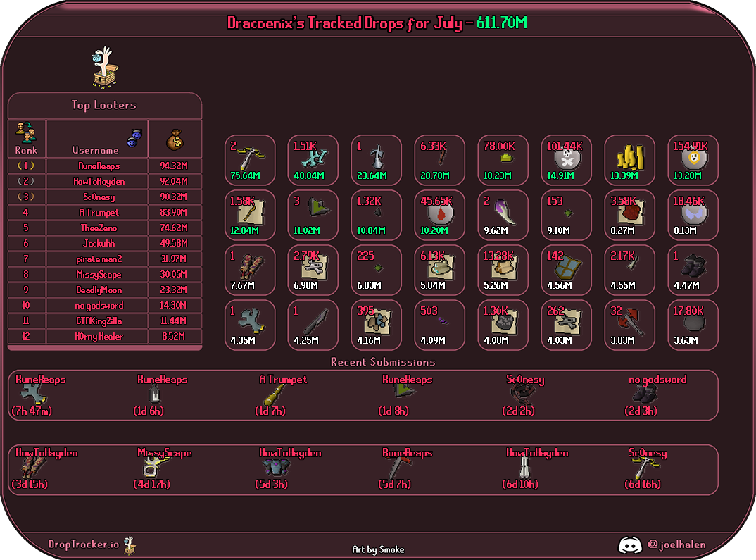Select the dark blade item worth 4.25M
The height and width of the screenshot is (560, 756).
(313, 325)
